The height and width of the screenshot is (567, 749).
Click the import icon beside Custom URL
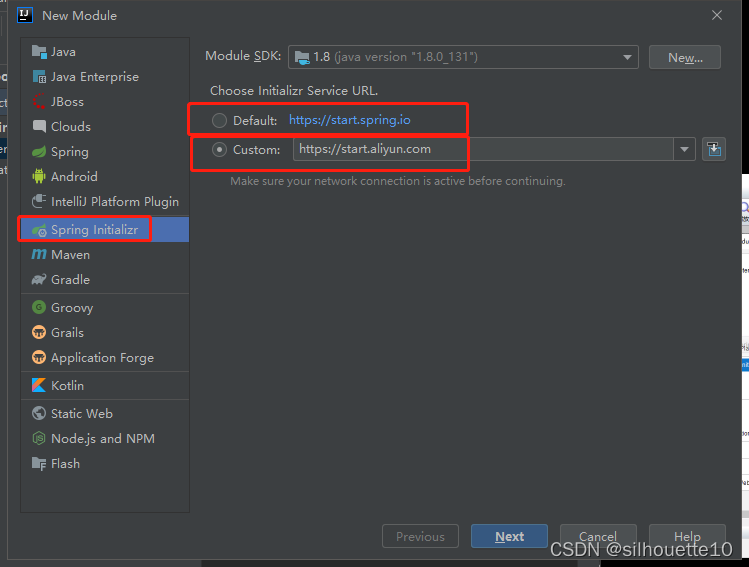[x=714, y=150]
